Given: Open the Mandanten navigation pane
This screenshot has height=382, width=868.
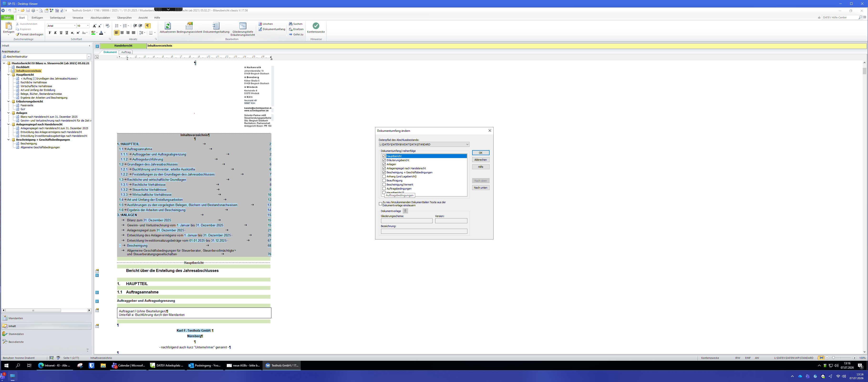Looking at the screenshot, I should [x=46, y=318].
